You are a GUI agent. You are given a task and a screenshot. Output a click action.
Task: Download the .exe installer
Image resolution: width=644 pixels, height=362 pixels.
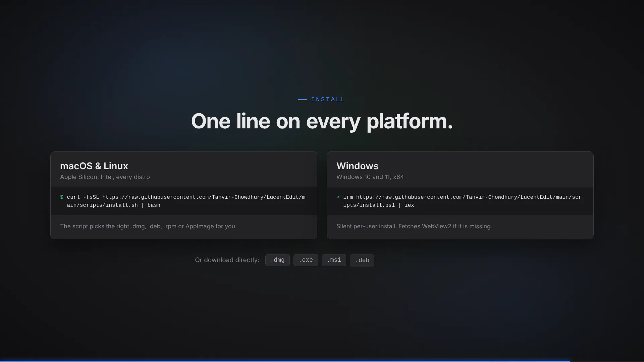coord(306,260)
